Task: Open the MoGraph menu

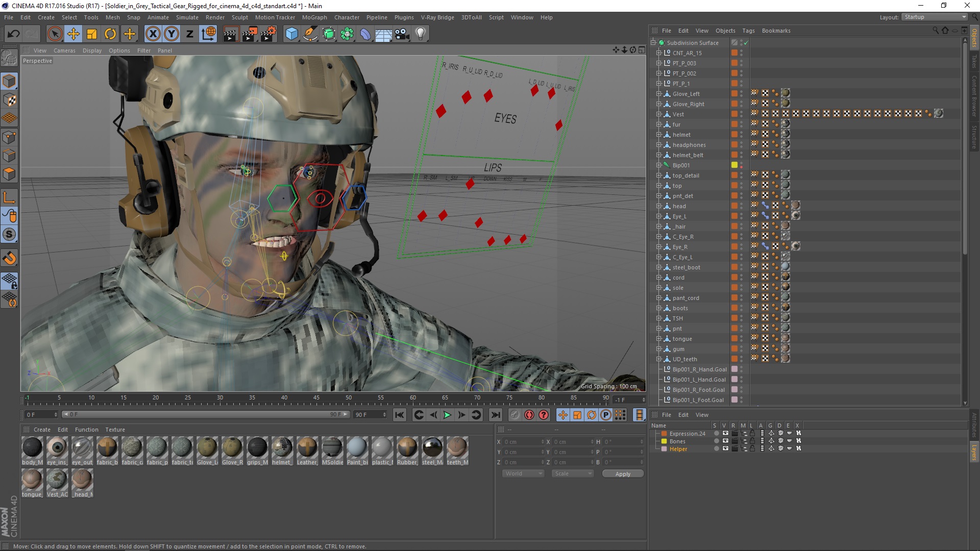Action: [314, 17]
